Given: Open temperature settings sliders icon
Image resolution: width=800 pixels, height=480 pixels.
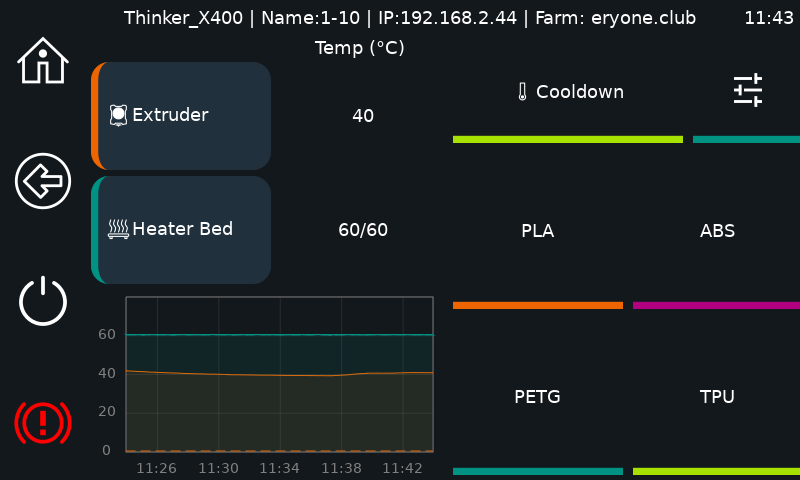Looking at the screenshot, I should [x=747, y=90].
